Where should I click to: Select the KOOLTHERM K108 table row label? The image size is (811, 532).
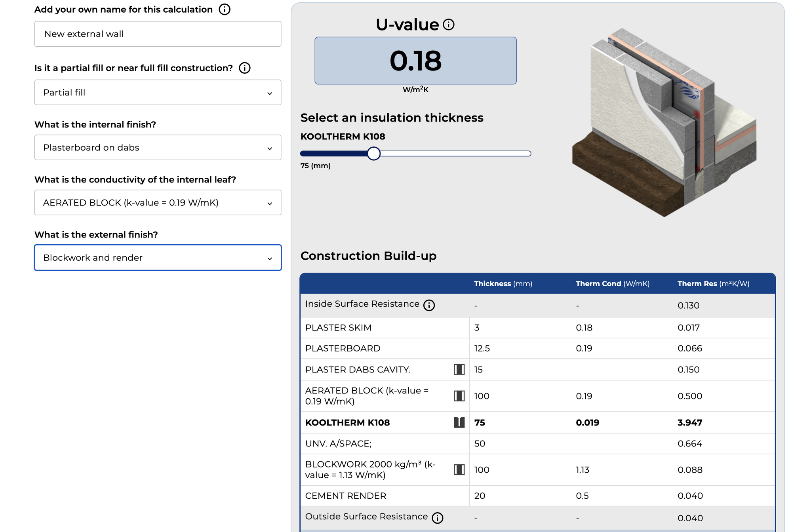[347, 423]
